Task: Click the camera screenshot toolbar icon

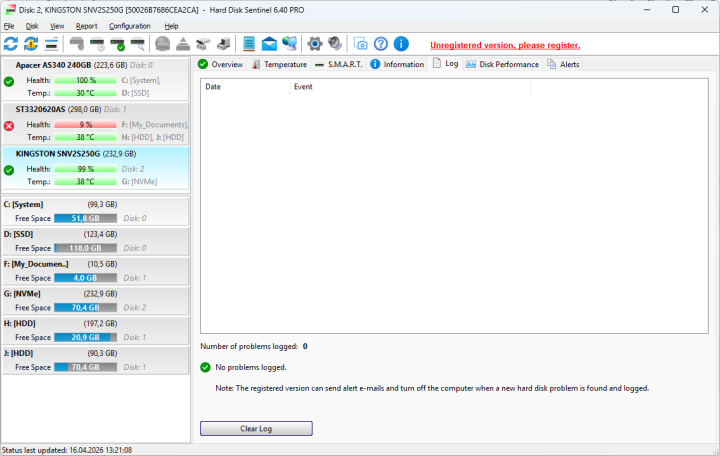Action: [x=360, y=44]
